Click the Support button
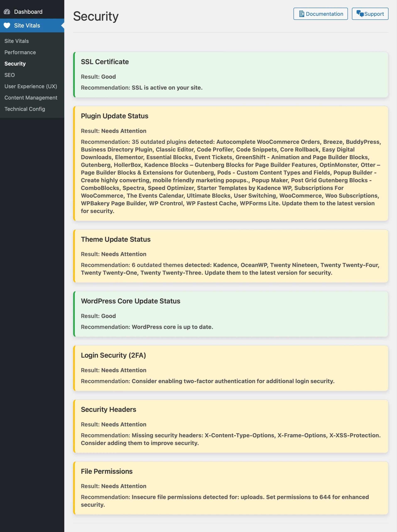397x532 pixels. [370, 14]
